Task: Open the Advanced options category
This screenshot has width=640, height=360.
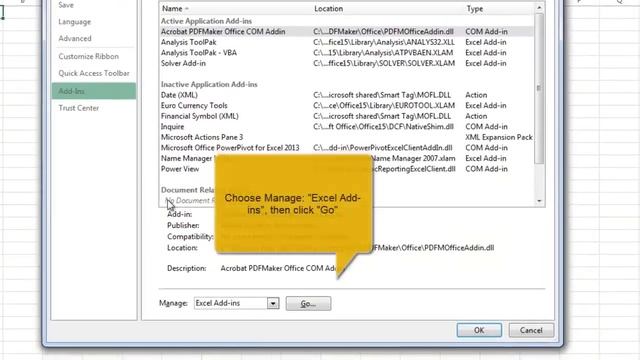Action: pos(75,39)
